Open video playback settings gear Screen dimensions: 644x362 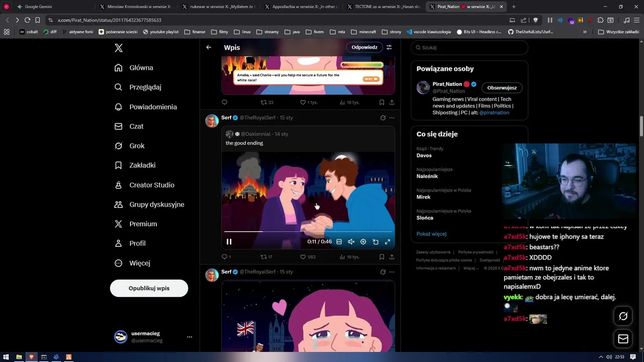pyautogui.click(x=363, y=242)
